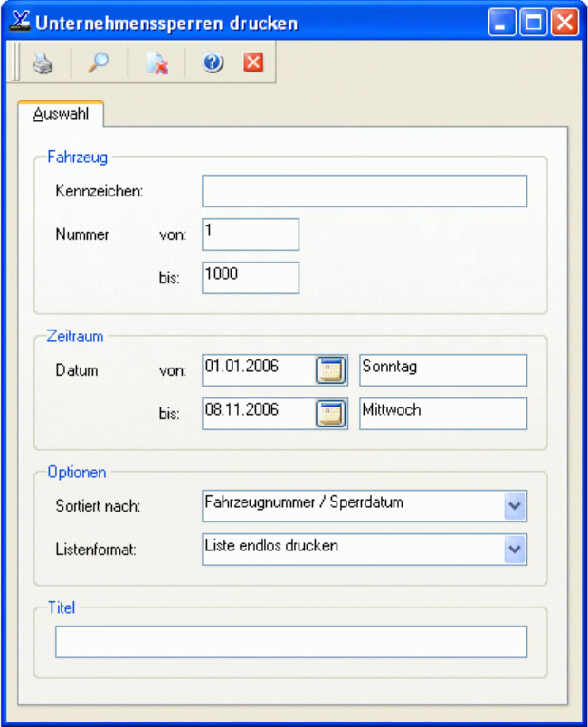Maximize the Unternehmenssperren drucken window

534,23
